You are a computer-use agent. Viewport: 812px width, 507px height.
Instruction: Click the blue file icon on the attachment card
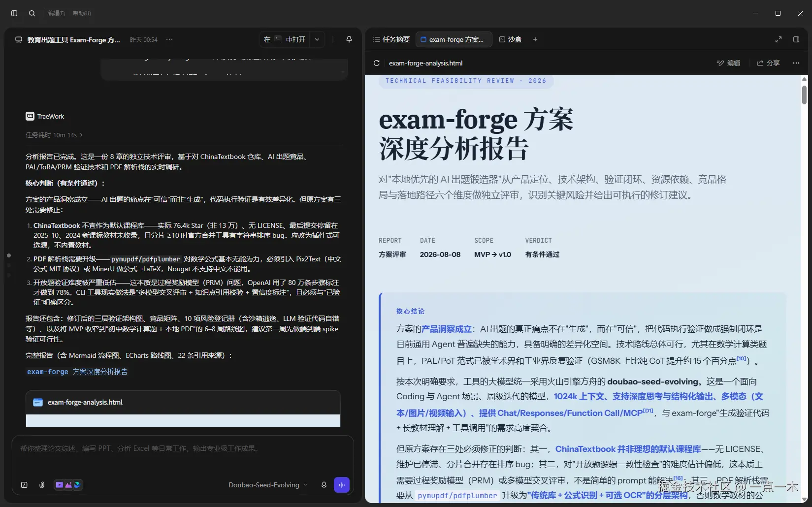coord(38,403)
